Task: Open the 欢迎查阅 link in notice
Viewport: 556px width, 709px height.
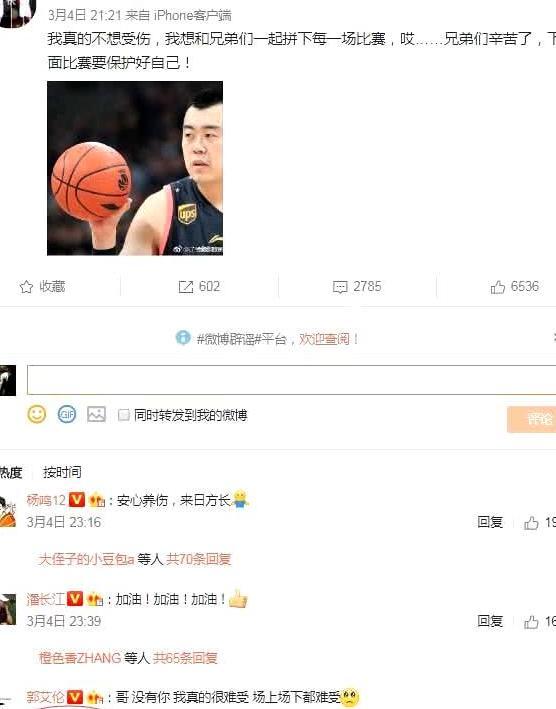Action: click(x=325, y=338)
